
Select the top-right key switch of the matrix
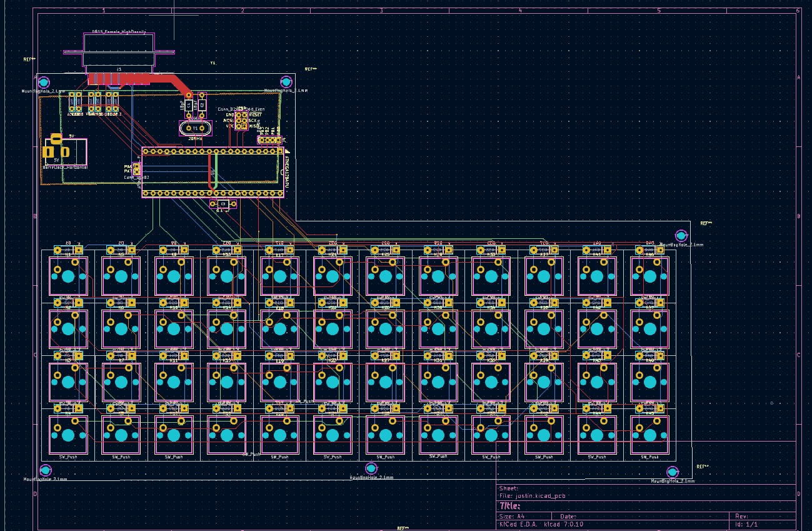(651, 276)
